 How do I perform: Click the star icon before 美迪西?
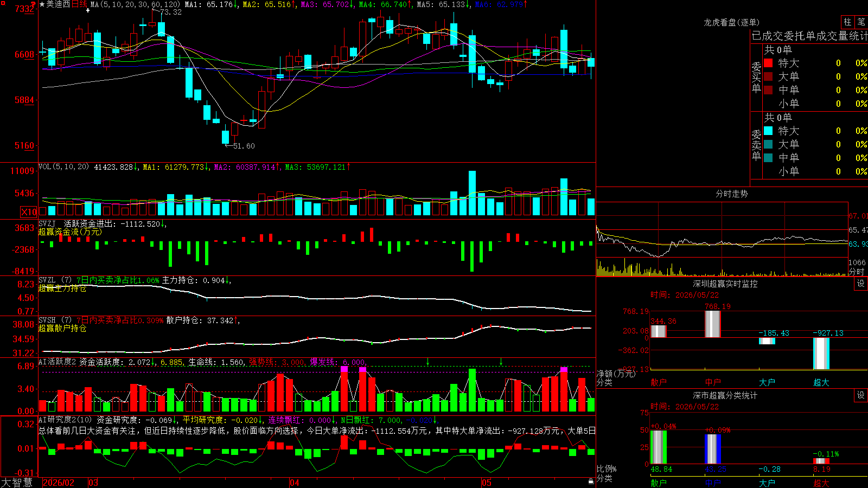(42, 4)
